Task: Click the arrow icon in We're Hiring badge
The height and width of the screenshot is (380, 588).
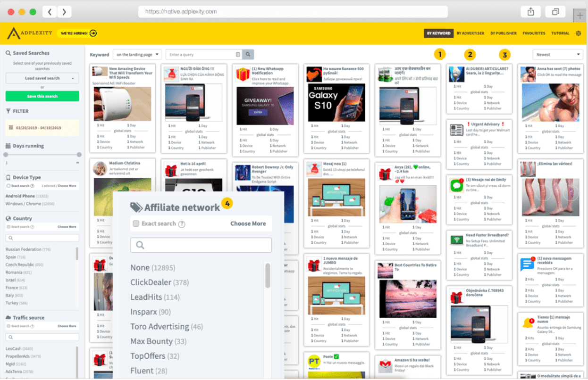Action: [x=93, y=33]
